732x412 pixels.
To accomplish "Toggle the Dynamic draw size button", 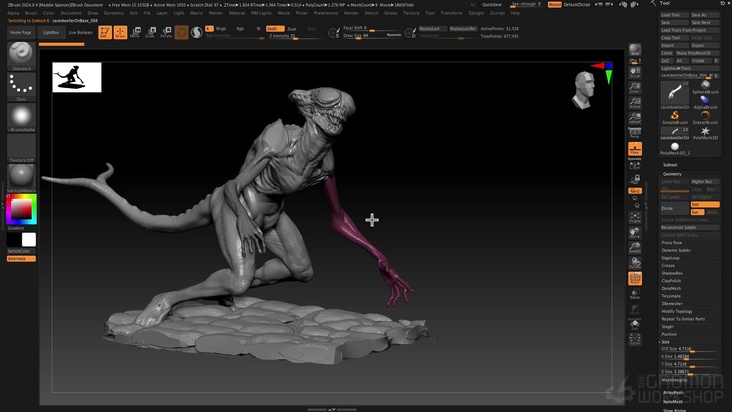I will tap(394, 35).
